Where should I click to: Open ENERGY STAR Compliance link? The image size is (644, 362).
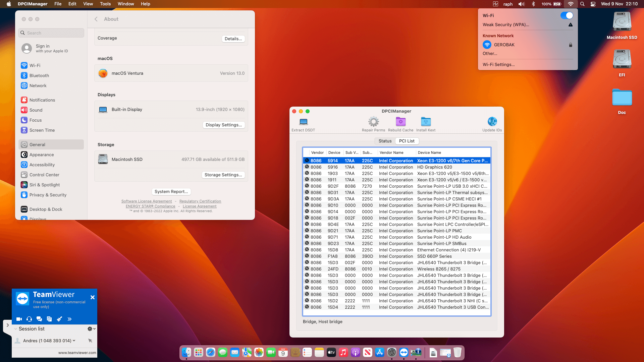[x=150, y=206]
